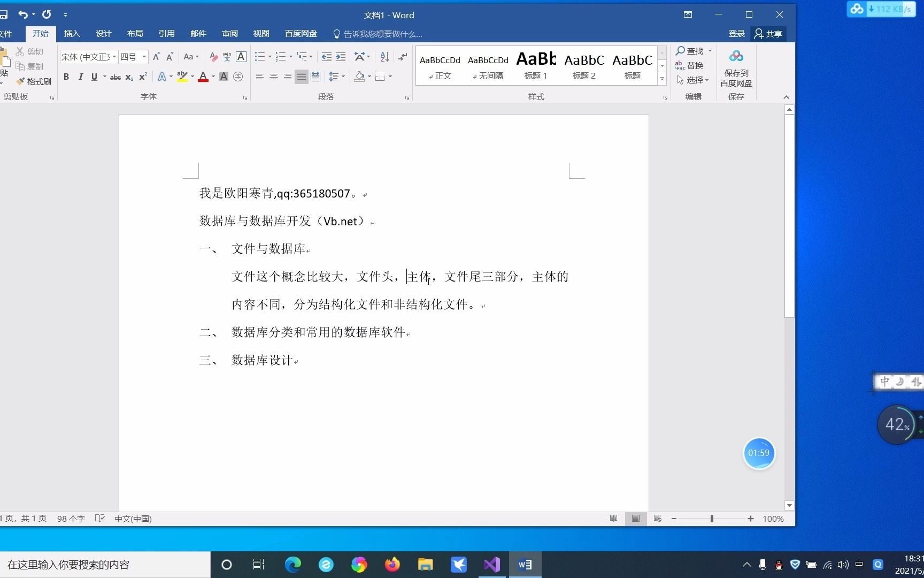This screenshot has width=924, height=578.
Task: Toggle bold formatting on selected text
Action: [x=66, y=77]
